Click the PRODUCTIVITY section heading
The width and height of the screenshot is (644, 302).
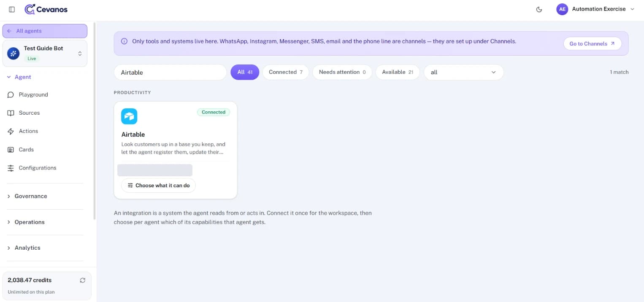point(132,92)
